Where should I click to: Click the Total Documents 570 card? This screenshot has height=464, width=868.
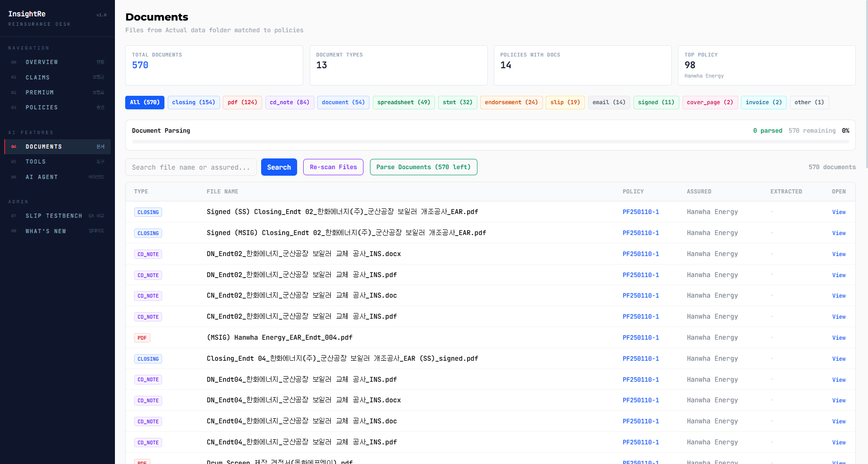click(x=214, y=65)
